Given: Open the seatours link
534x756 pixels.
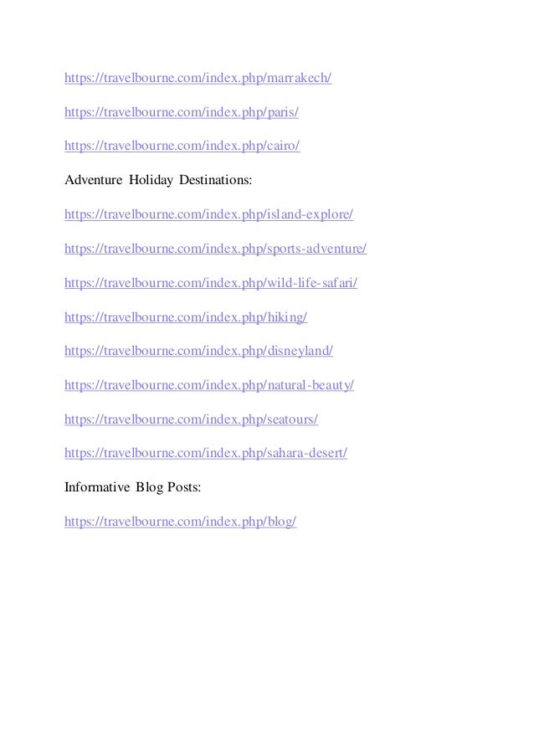Looking at the screenshot, I should tap(192, 419).
